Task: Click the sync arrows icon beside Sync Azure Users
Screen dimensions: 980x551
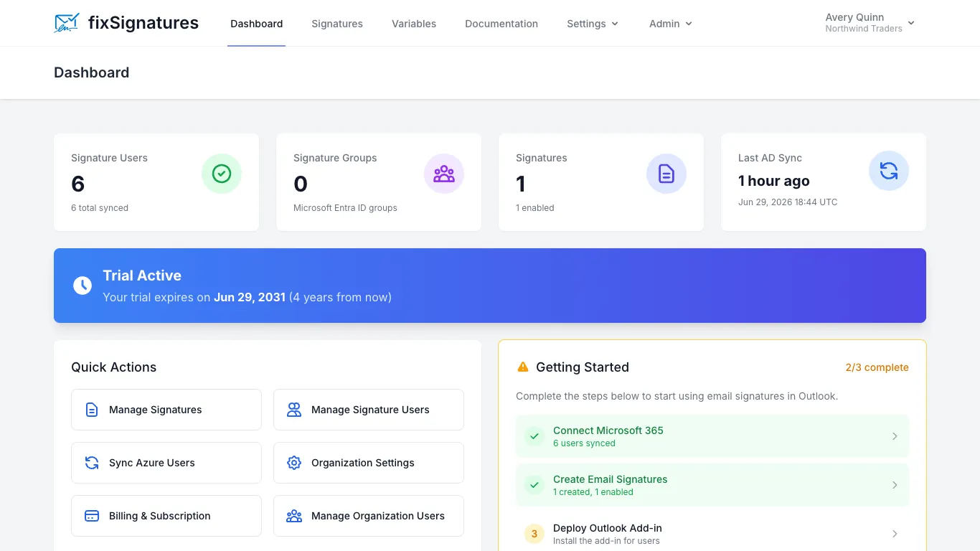Action: (92, 463)
